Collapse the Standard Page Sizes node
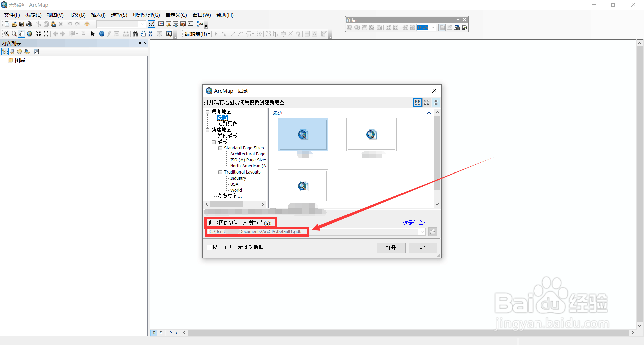Viewport: 644px width, 345px height. point(220,148)
